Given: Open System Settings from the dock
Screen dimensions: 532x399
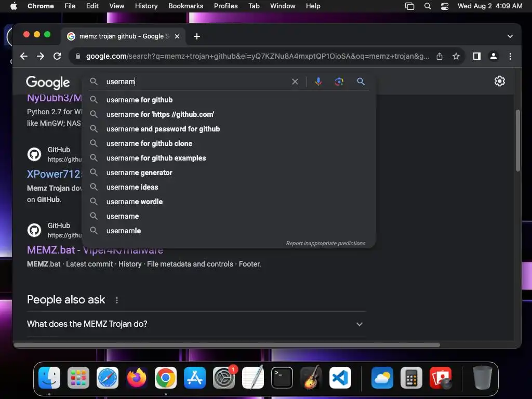Looking at the screenshot, I should pyautogui.click(x=224, y=378).
